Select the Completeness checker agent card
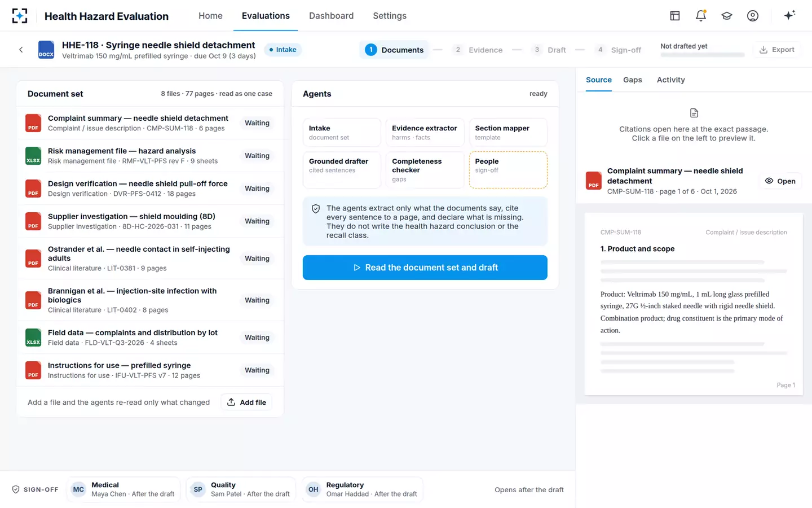 pyautogui.click(x=425, y=170)
